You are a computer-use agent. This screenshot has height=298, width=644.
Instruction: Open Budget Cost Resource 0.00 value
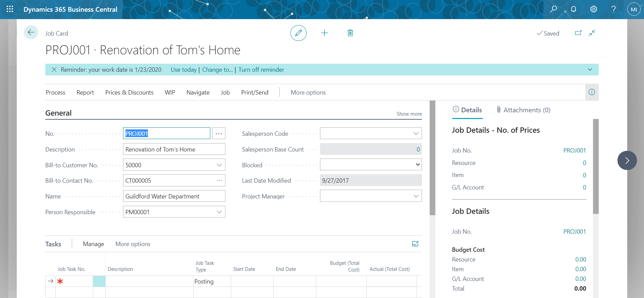[581, 259]
